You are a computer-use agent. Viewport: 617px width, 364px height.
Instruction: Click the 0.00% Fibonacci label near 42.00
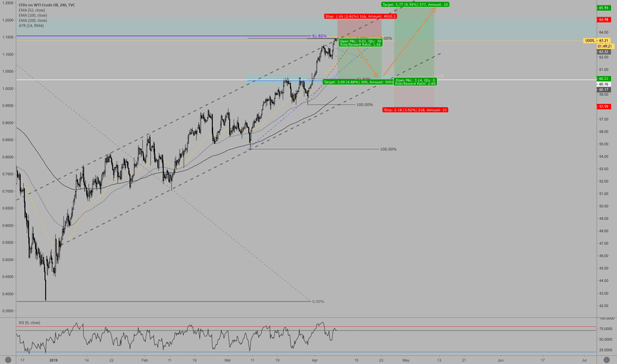(x=318, y=301)
